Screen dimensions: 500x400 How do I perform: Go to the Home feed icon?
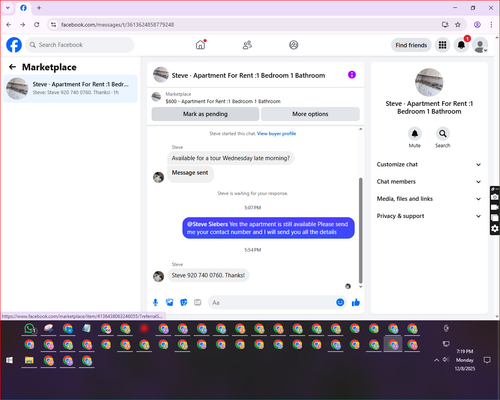pos(200,45)
